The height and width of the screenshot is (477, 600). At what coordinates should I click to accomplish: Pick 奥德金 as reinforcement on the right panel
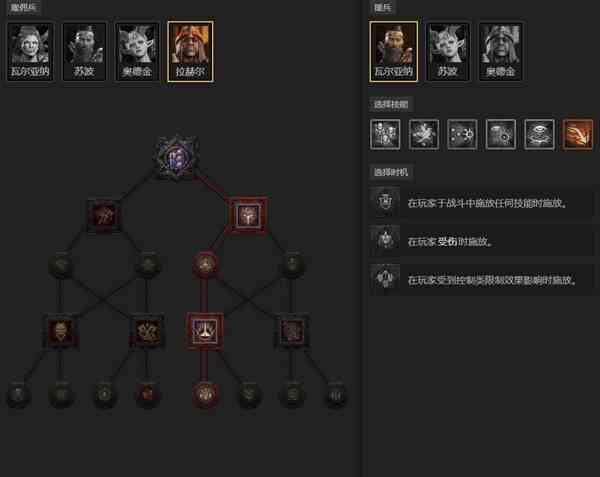click(x=501, y=51)
